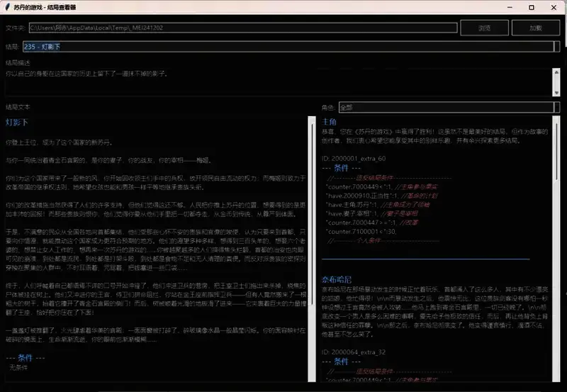Click the down arrow of 结局描述 scrollbar
Viewport: 567px width, 392px height.
[x=556, y=93]
